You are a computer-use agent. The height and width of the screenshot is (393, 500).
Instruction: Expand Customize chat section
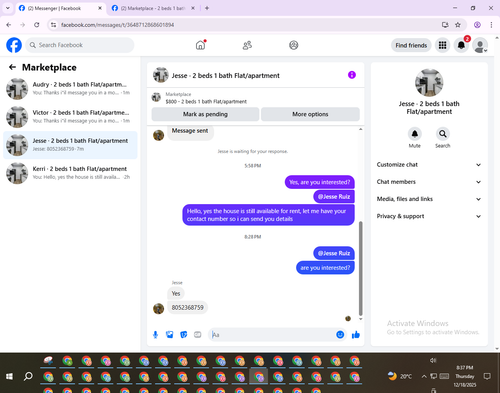(429, 165)
